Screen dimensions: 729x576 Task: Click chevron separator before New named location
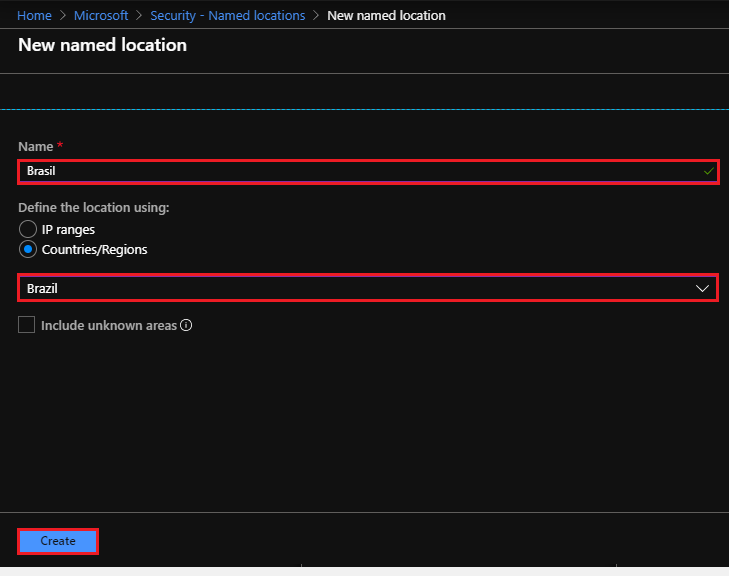pyautogui.click(x=316, y=15)
